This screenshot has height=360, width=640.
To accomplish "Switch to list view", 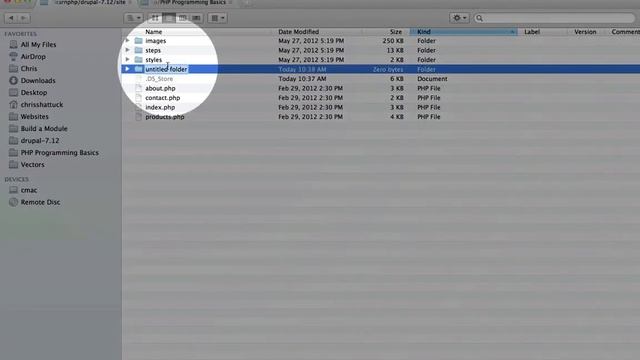I will tap(169, 18).
